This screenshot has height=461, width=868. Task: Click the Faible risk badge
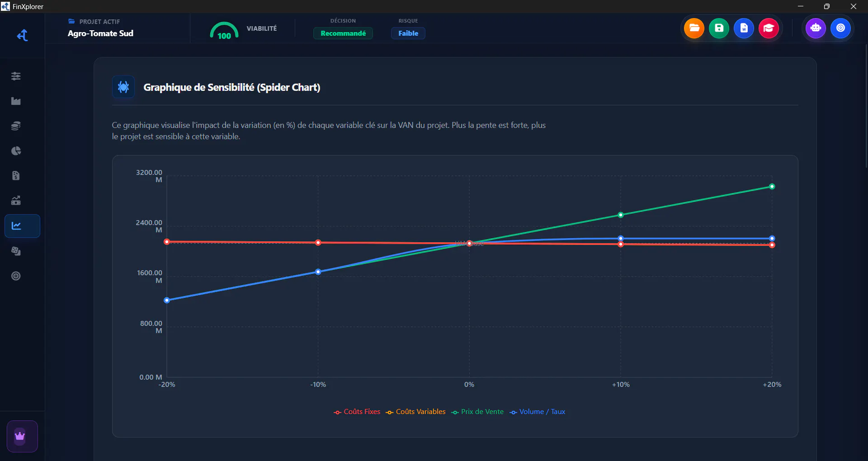click(408, 33)
